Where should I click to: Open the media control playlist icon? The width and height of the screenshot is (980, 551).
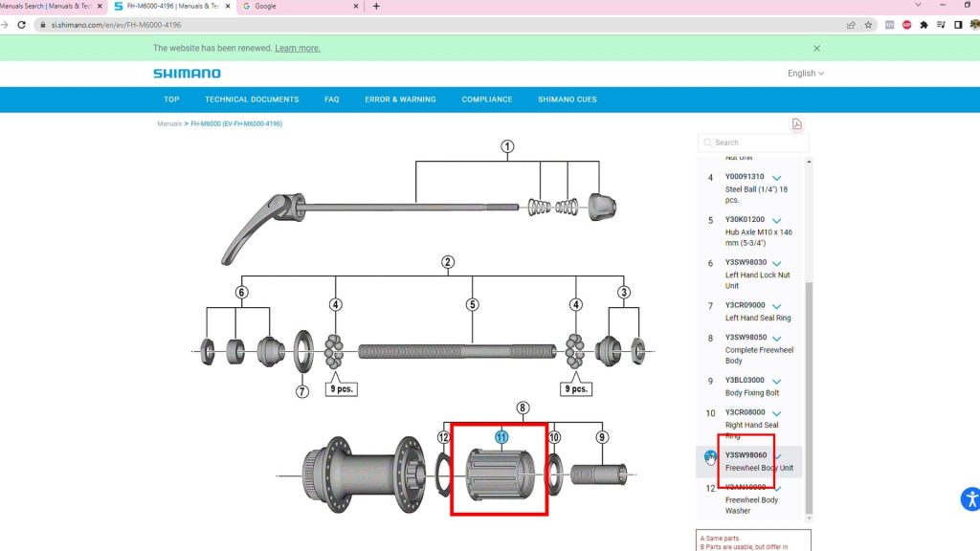tap(941, 25)
